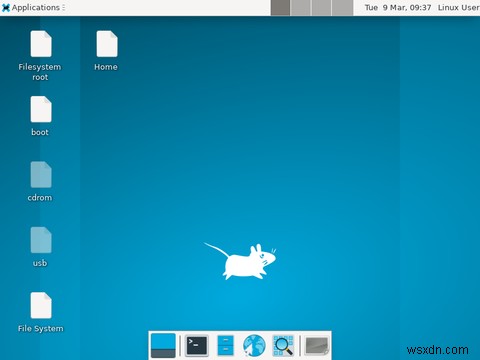Select the File System desktop icon

pyautogui.click(x=41, y=305)
